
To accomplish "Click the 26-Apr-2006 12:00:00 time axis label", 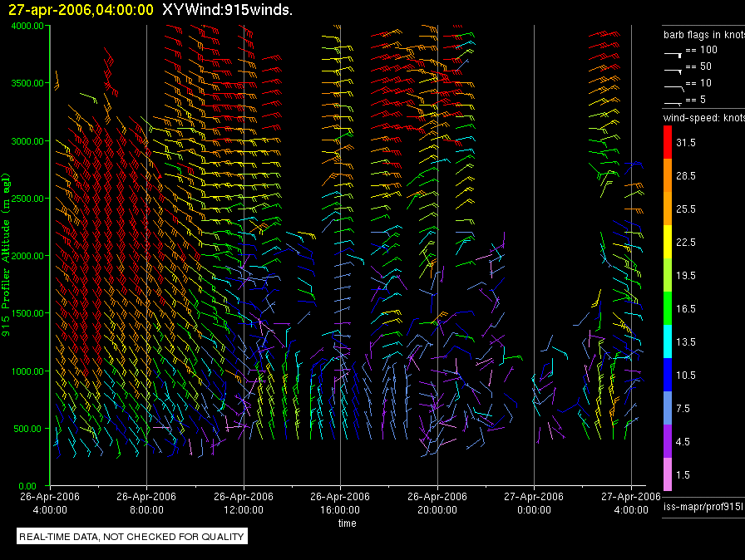I will [x=243, y=502].
